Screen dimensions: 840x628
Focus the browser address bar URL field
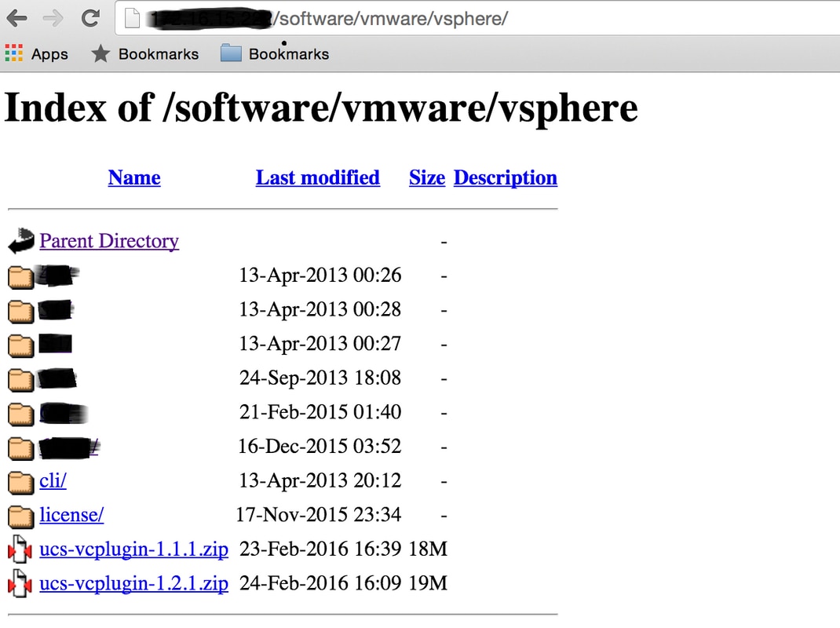[x=477, y=19]
